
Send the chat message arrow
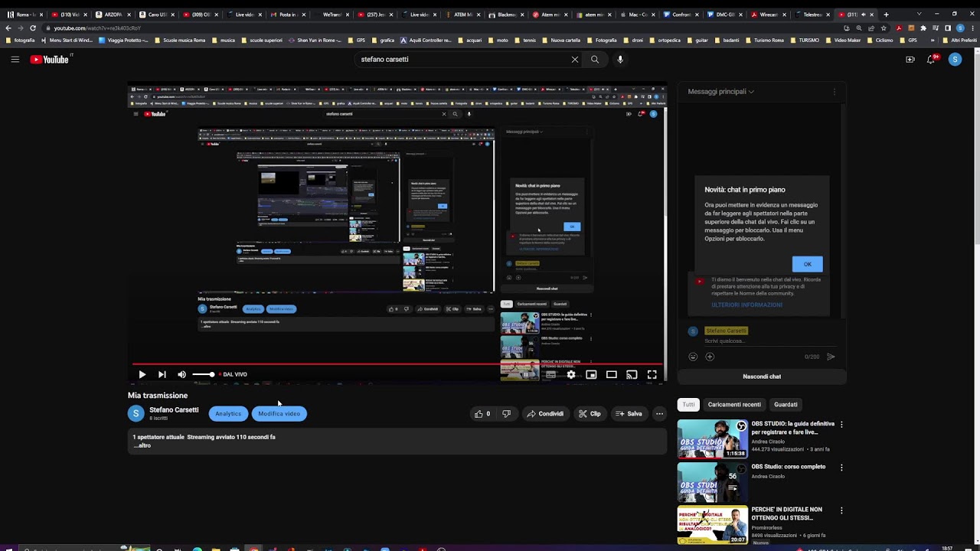pos(831,357)
